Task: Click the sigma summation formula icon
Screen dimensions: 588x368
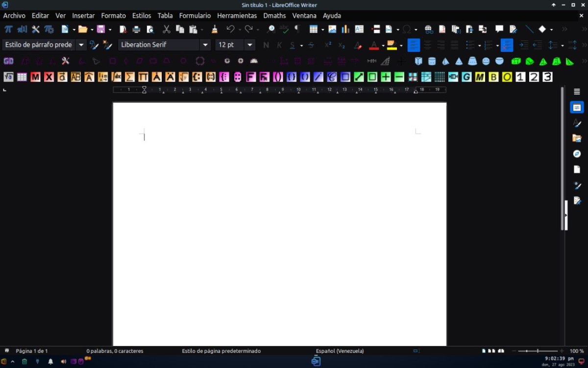Action: pyautogui.click(x=129, y=77)
